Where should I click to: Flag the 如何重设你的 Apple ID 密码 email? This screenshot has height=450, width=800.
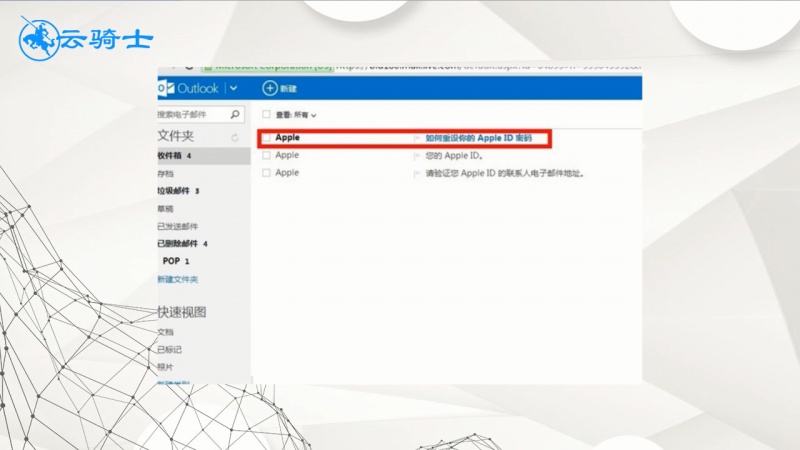pyautogui.click(x=417, y=138)
